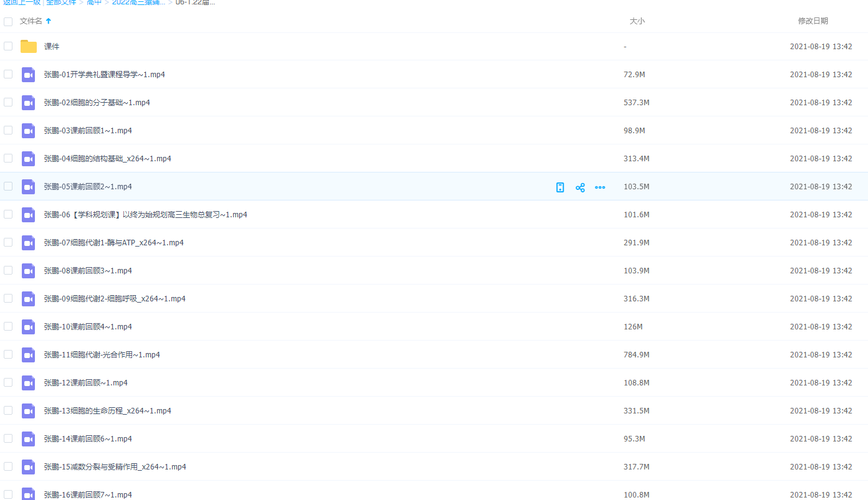
Task: Click the share icon on 张鹏-05 row
Action: [x=580, y=187]
